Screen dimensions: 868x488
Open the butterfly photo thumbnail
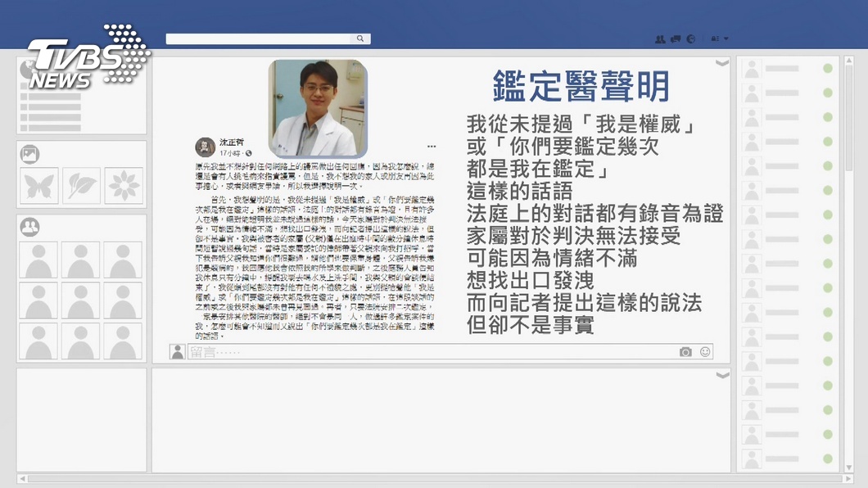point(38,185)
